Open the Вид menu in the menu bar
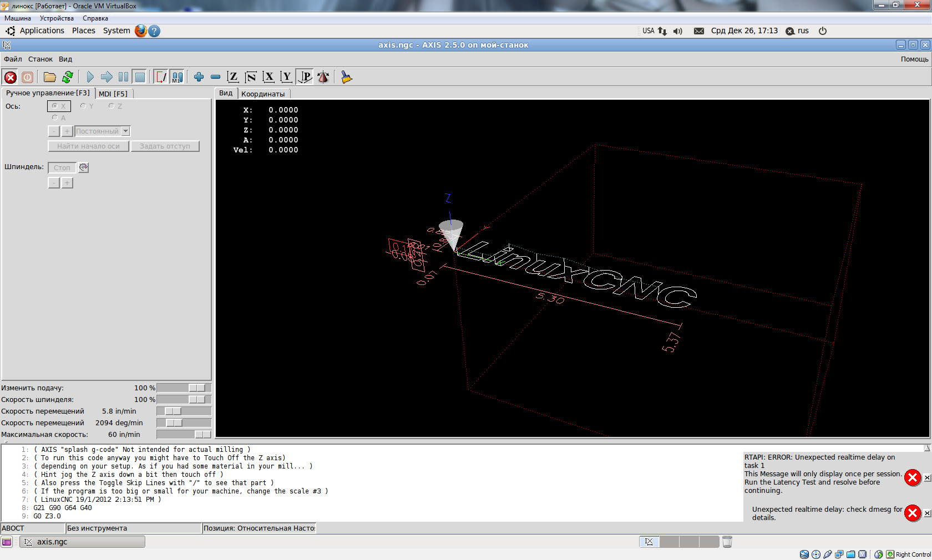The height and width of the screenshot is (560, 932). pos(65,59)
